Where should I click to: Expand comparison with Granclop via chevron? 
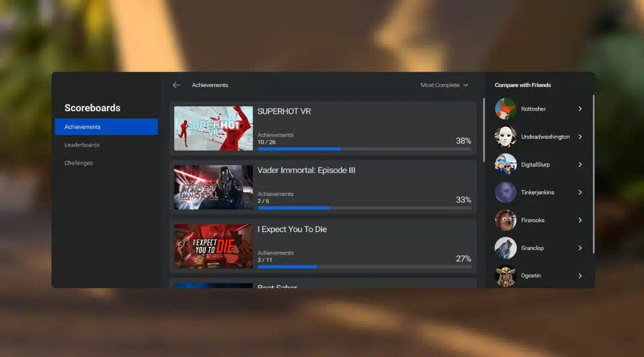(x=580, y=248)
